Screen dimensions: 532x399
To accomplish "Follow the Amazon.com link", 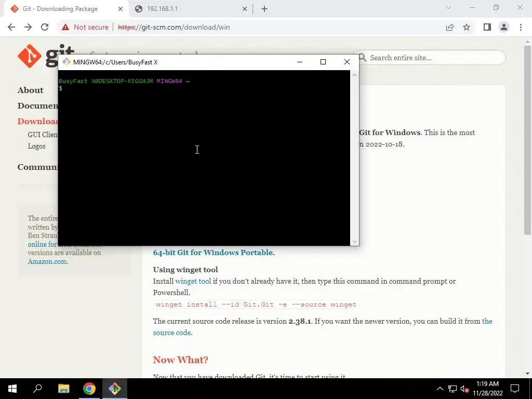I will 47,261.
